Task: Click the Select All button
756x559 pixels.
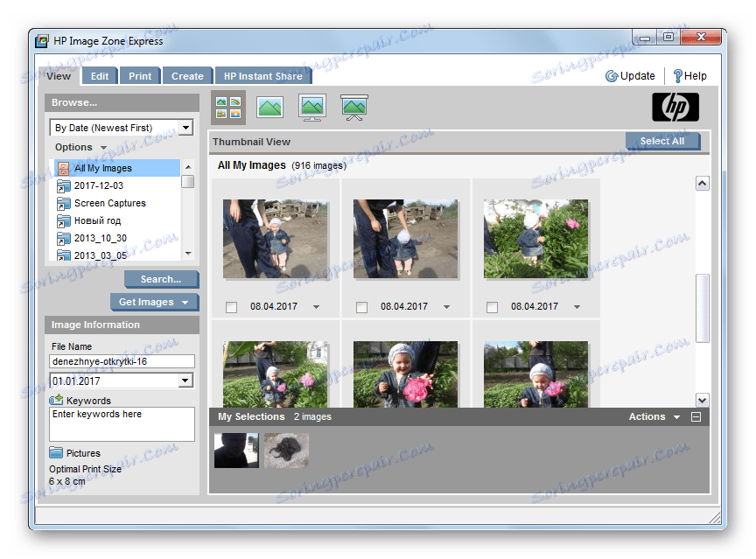Action: click(662, 141)
